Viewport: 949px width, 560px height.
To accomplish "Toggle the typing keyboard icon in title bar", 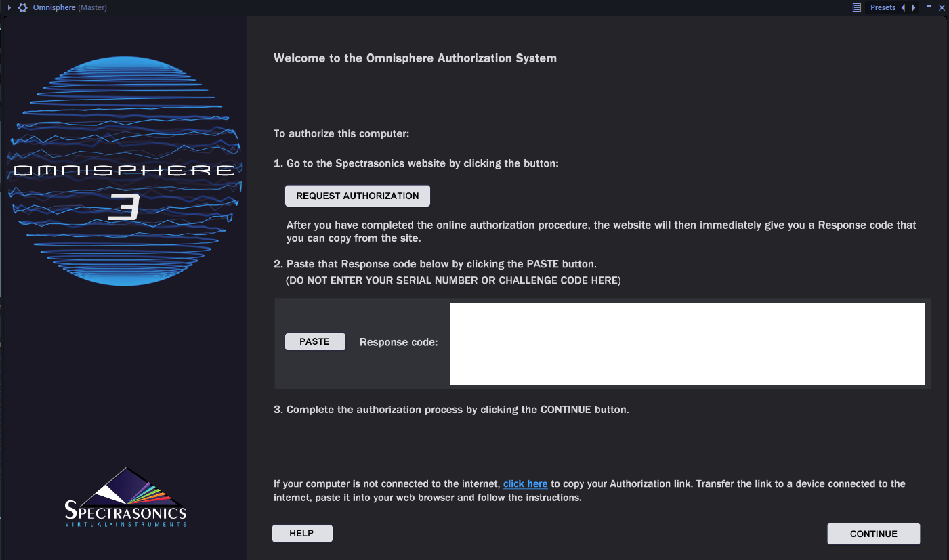I will coord(857,7).
